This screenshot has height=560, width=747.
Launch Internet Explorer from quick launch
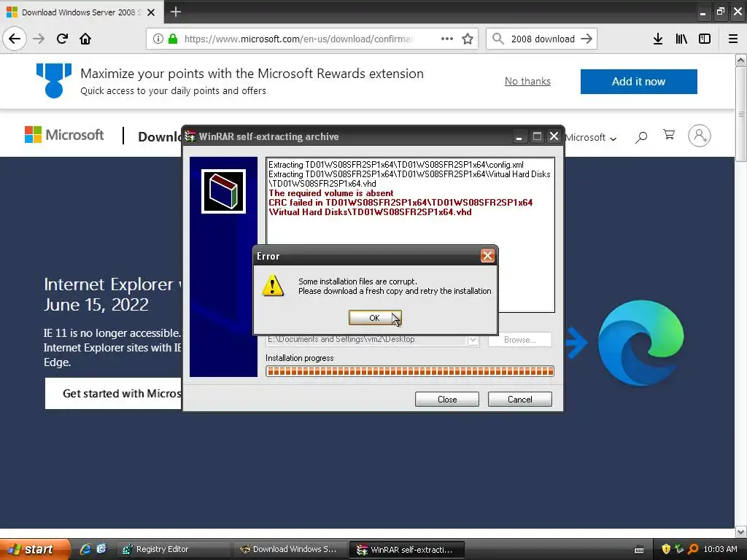click(x=85, y=549)
